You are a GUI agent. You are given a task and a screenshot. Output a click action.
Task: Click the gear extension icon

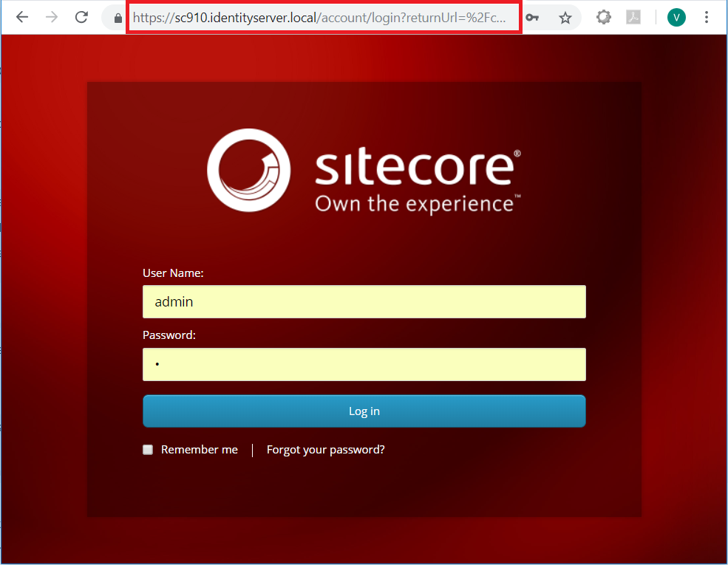[603, 16]
